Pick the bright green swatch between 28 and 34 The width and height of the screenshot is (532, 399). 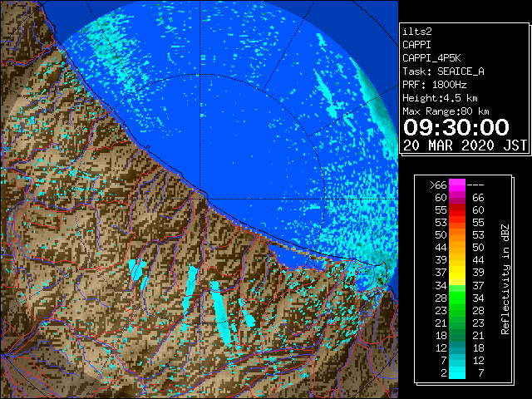457,298
